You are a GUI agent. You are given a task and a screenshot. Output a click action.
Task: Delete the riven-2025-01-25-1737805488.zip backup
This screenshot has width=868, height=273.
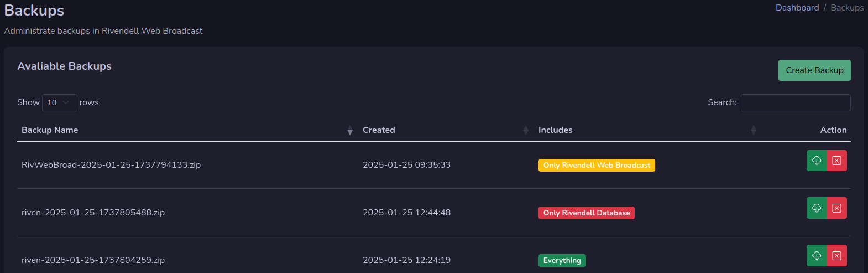(x=837, y=208)
